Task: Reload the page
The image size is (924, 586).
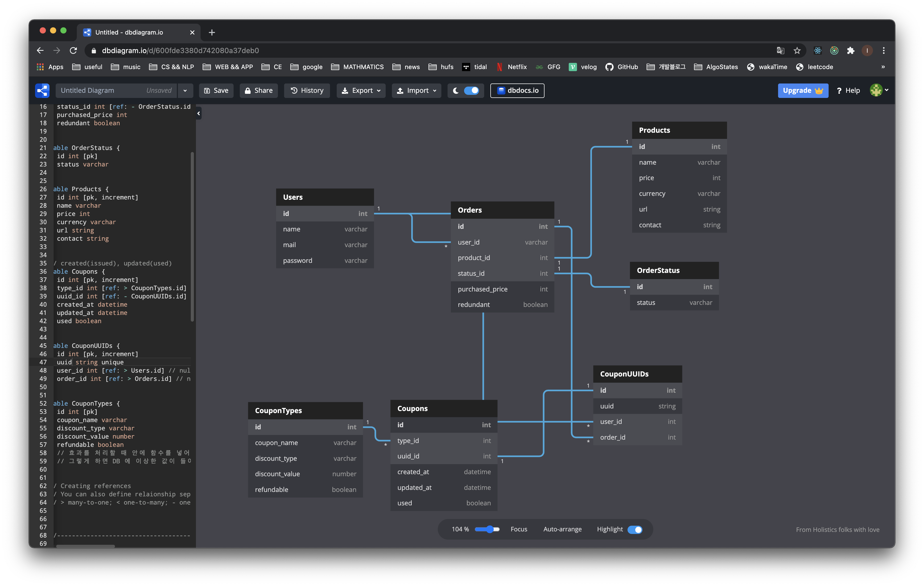Action: coord(73,51)
